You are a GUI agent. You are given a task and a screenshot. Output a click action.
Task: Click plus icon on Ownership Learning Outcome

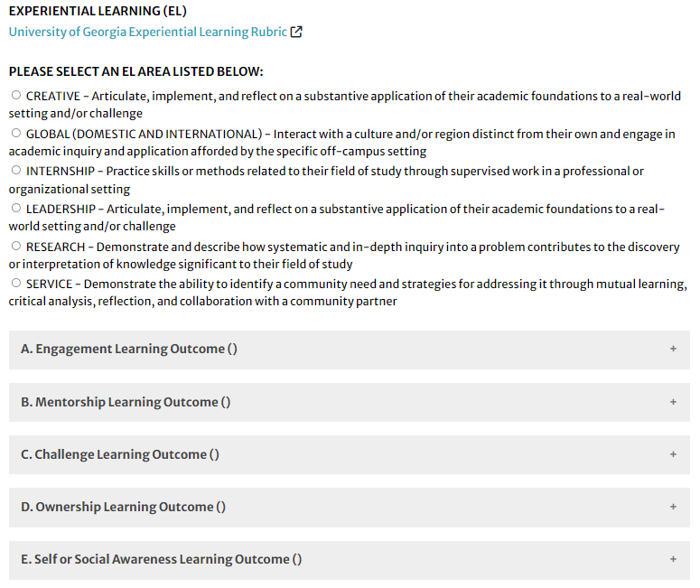pos(673,507)
